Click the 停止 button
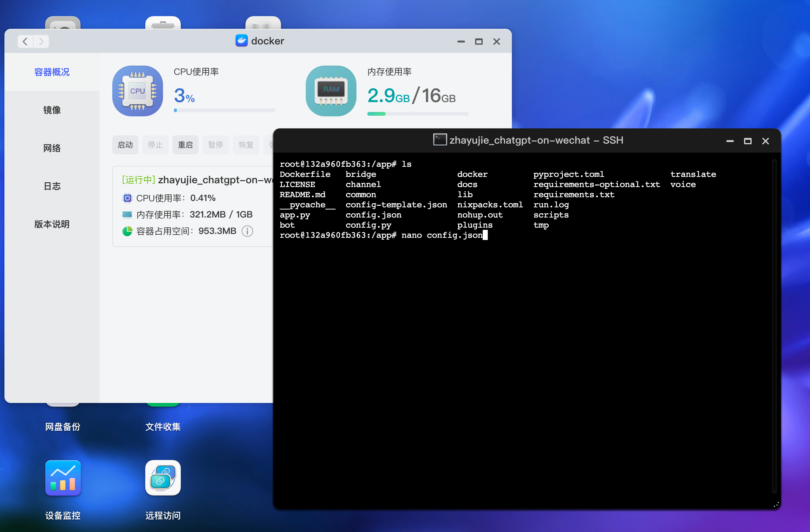Image resolution: width=810 pixels, height=532 pixels. pyautogui.click(x=155, y=145)
